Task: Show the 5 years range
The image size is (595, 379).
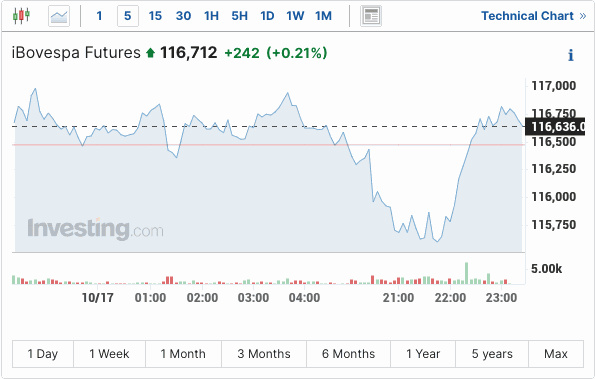Action: (x=492, y=354)
